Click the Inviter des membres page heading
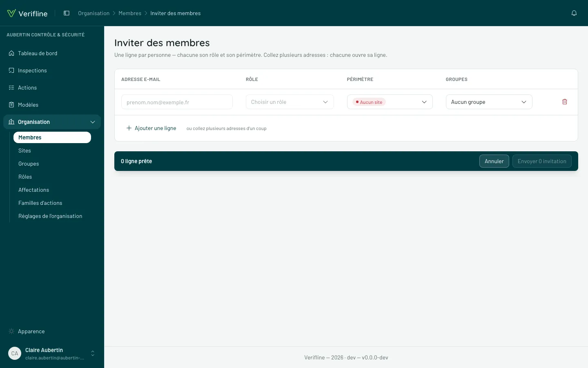The width and height of the screenshot is (588, 368). 162,43
